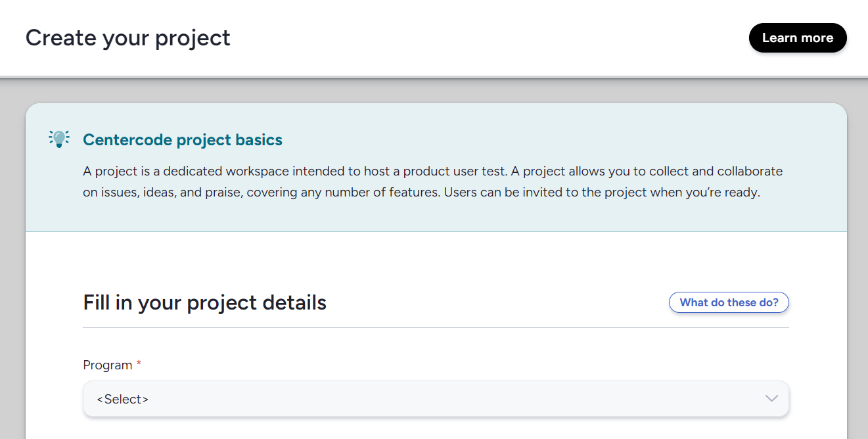Click the word 'project' in the page title
The height and width of the screenshot is (439, 868).
[193, 38]
